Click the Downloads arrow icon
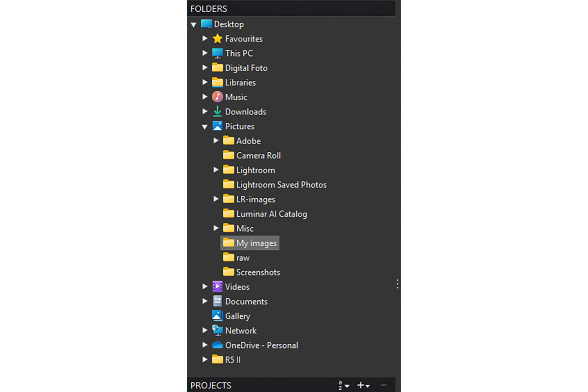Viewport: 588px width, 392px height. (x=217, y=112)
